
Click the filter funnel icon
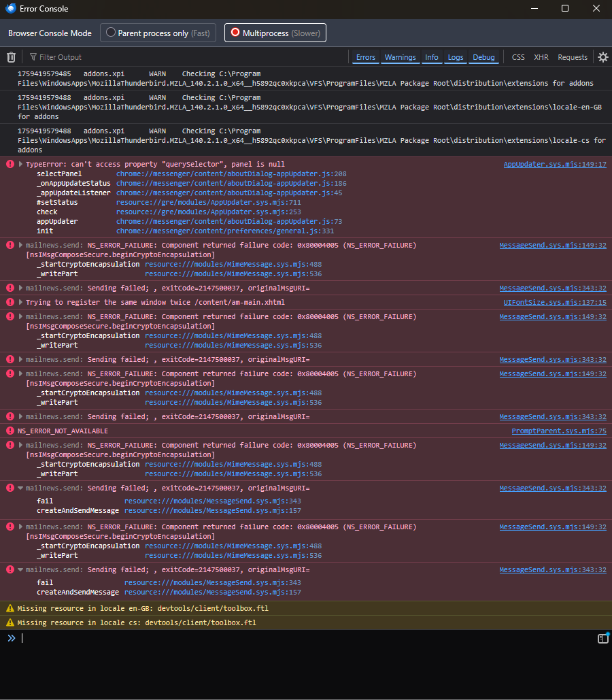(33, 57)
